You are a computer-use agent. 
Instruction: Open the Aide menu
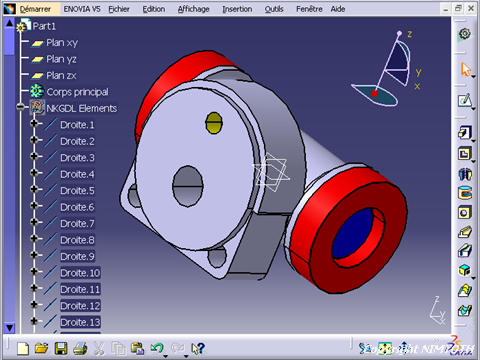point(338,9)
